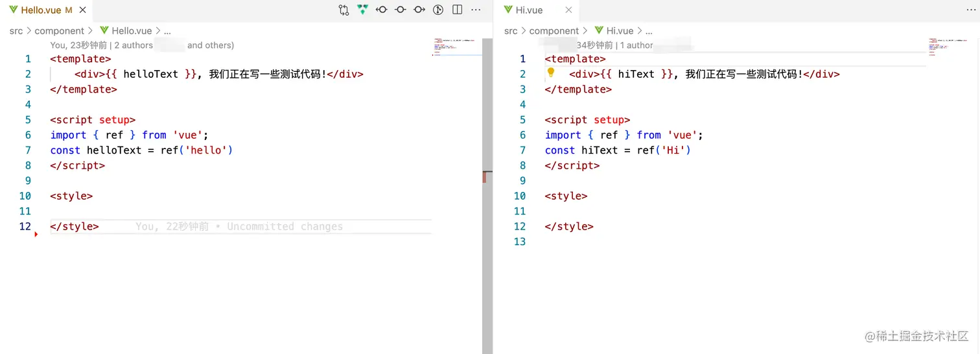Click the Vue logo on Hi.vue tab
Image resolution: width=980 pixels, height=354 pixels.
coord(508,10)
